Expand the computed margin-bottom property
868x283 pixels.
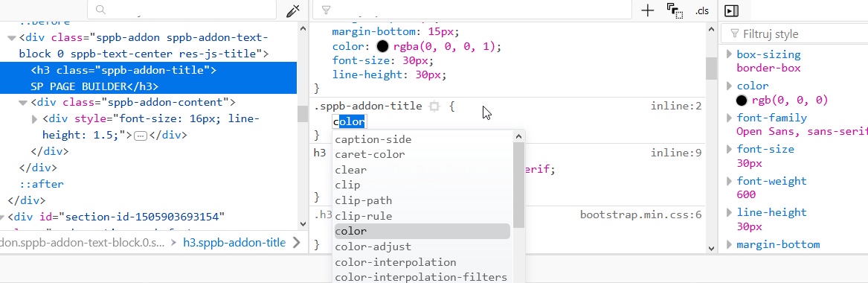pos(729,244)
